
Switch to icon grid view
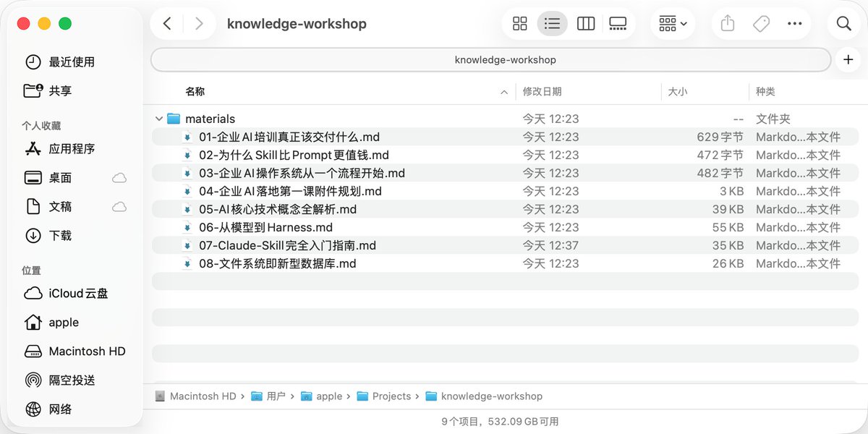pyautogui.click(x=520, y=24)
